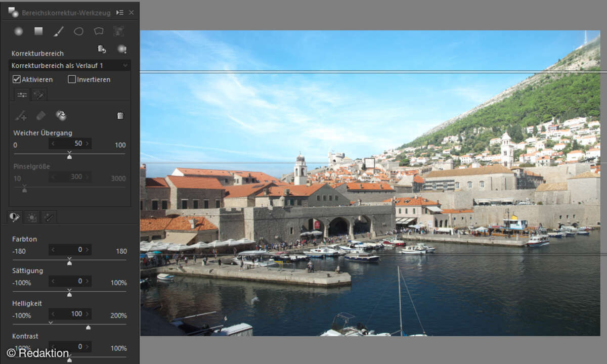Image resolution: width=607 pixels, height=364 pixels.
Task: Click the Helligkeit value field showing 100
Action: [70, 314]
